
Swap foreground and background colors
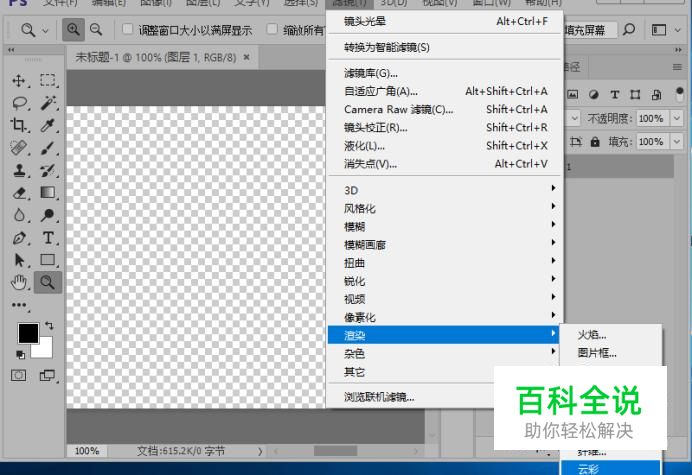(x=49, y=326)
